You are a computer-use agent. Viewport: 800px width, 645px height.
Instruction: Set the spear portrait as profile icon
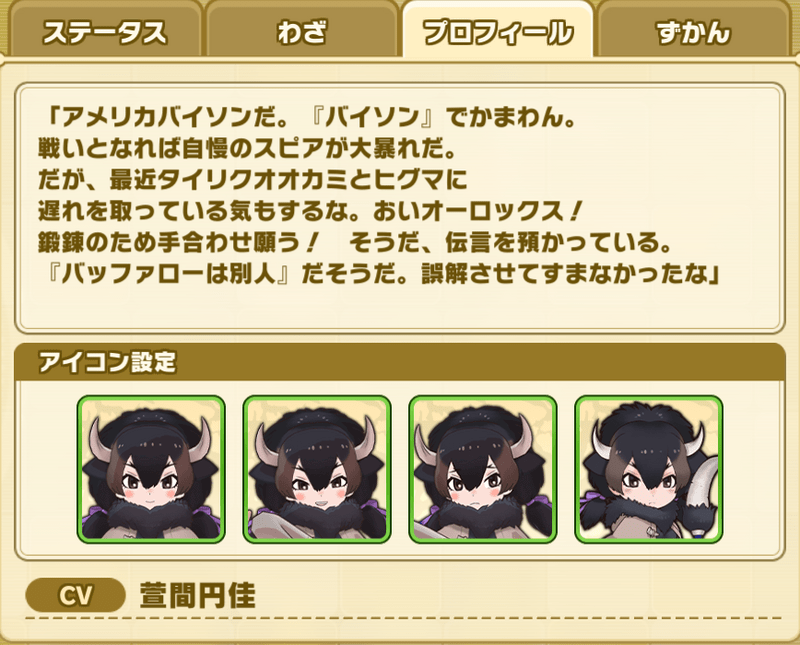click(x=648, y=469)
